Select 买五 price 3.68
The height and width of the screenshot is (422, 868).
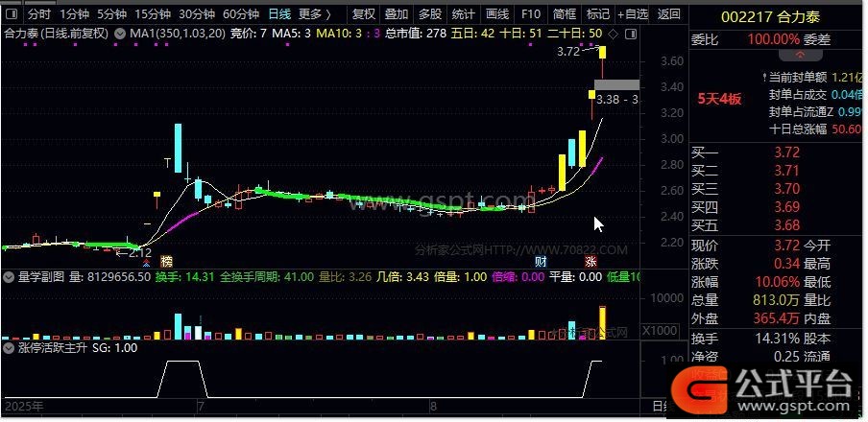(x=786, y=225)
